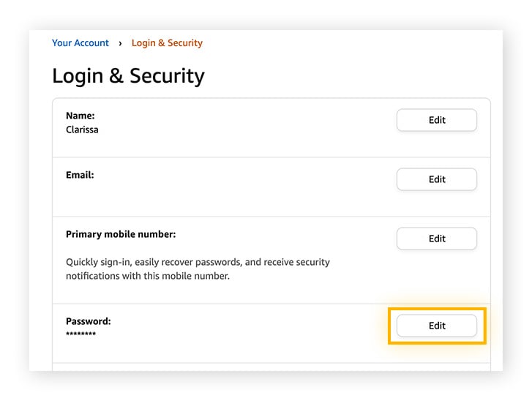Open the highlighted Password Edit button
The width and height of the screenshot is (532, 401).
(x=437, y=326)
